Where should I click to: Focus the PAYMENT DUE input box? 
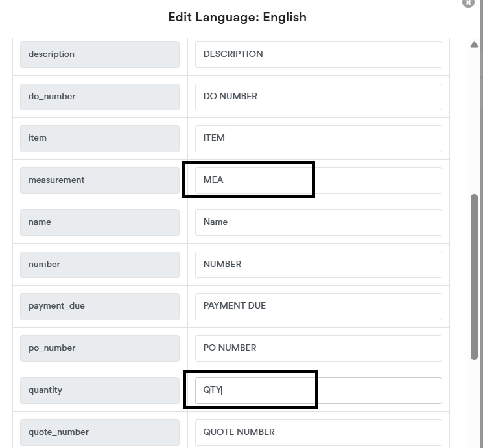(318, 306)
